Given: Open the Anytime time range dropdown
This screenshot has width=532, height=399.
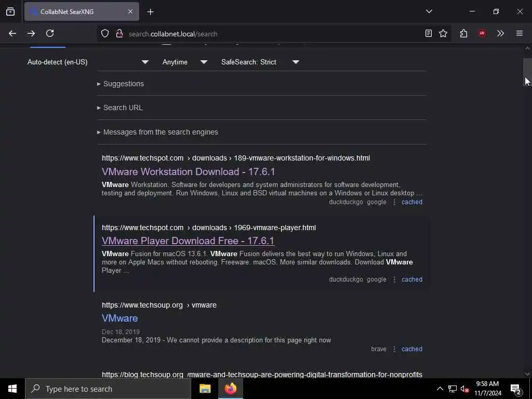Looking at the screenshot, I should 185,62.
